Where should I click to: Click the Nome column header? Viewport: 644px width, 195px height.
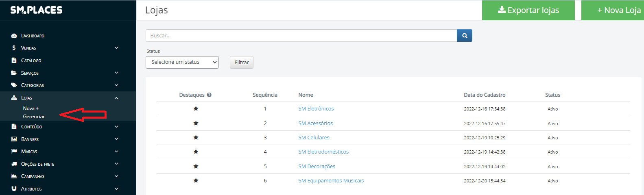point(306,95)
